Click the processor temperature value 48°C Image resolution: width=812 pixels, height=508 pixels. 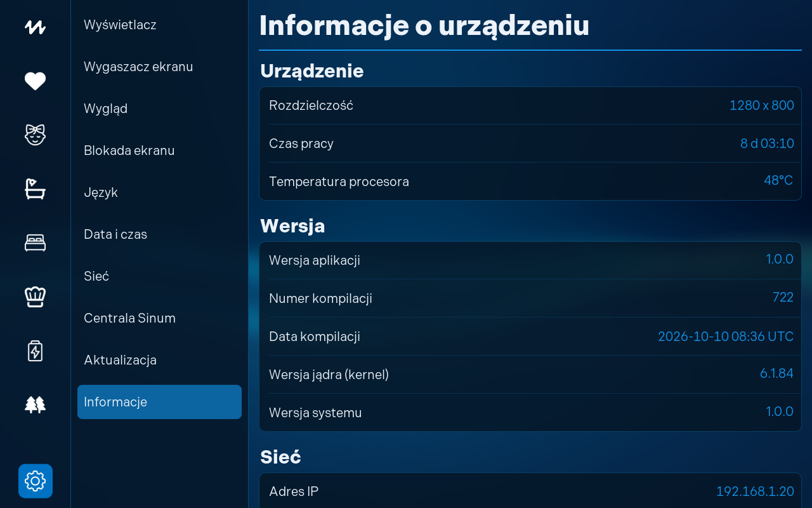click(778, 180)
